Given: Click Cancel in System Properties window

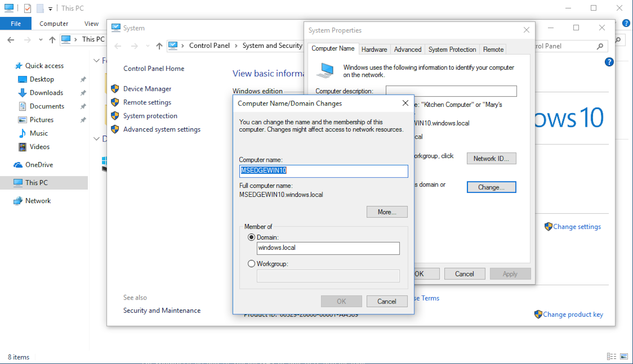Looking at the screenshot, I should [464, 273].
